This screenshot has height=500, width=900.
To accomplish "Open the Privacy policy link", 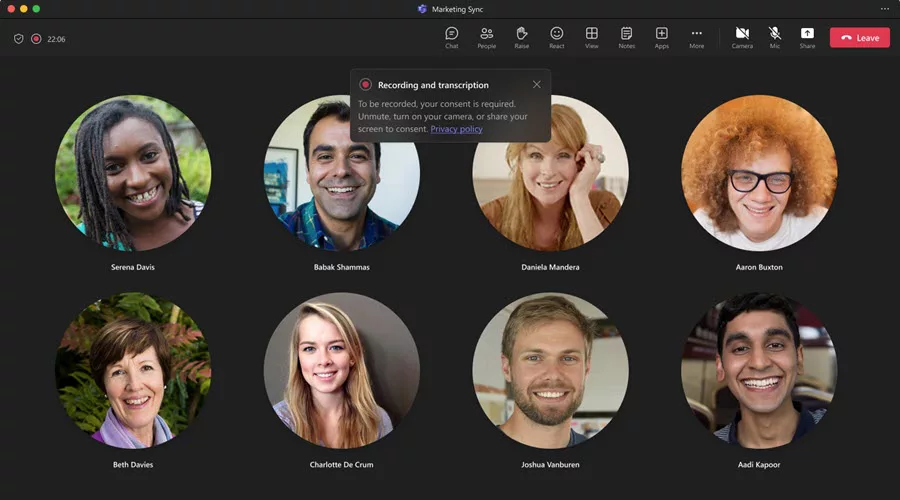I will coord(456,129).
